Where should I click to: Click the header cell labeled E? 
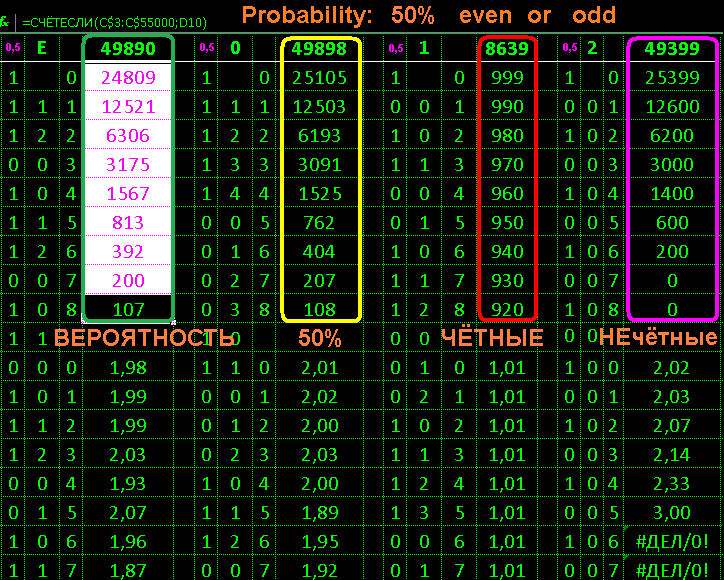click(41, 48)
